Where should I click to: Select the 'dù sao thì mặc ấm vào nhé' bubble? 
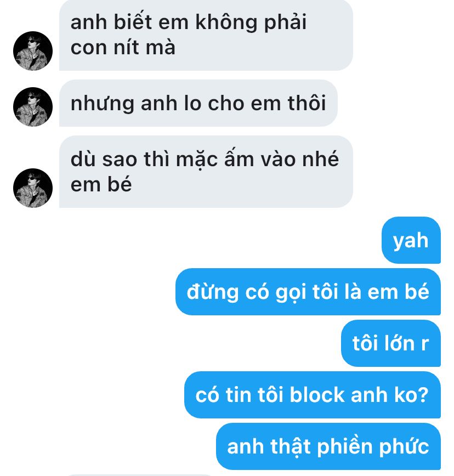tap(206, 172)
